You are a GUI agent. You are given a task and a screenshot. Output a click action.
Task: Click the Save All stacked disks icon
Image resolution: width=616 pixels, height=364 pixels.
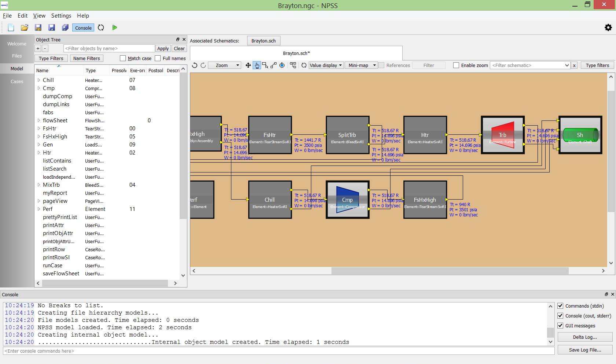pyautogui.click(x=65, y=27)
